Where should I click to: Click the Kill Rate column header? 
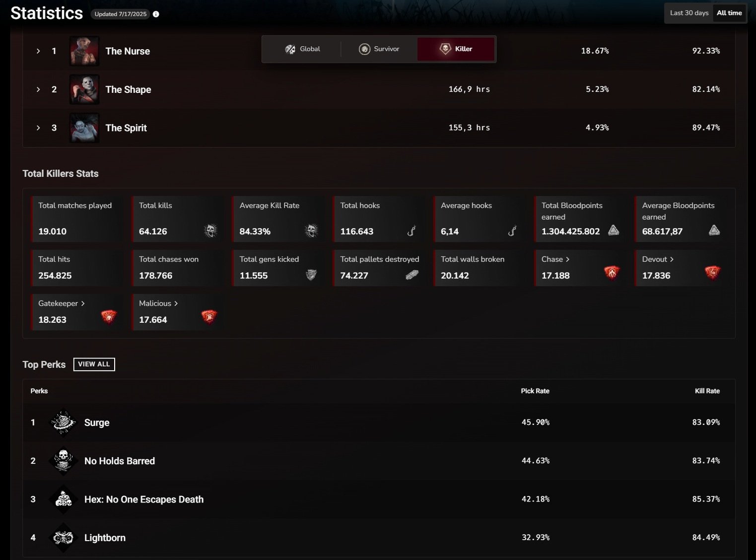point(707,391)
